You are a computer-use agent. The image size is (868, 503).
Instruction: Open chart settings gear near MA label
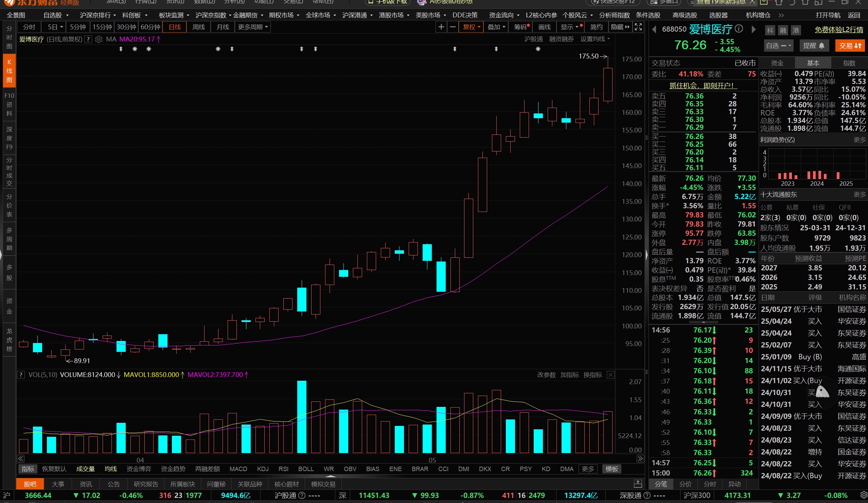pos(99,39)
